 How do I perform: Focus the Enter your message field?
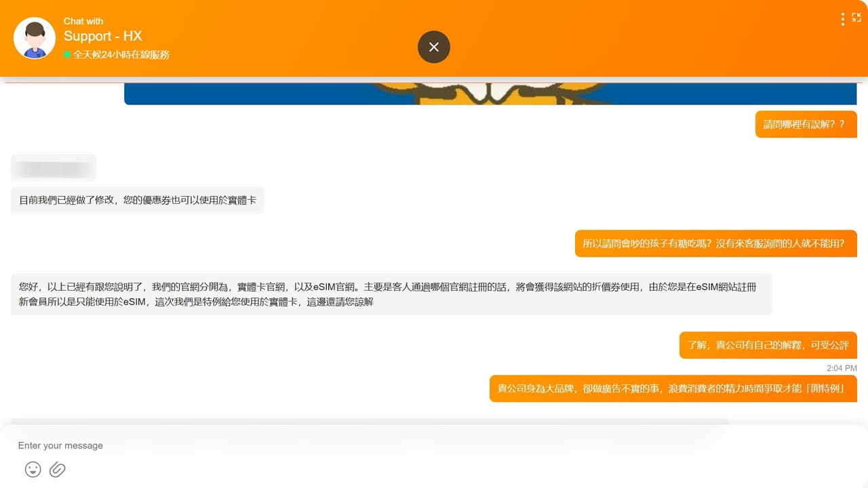[x=434, y=445]
